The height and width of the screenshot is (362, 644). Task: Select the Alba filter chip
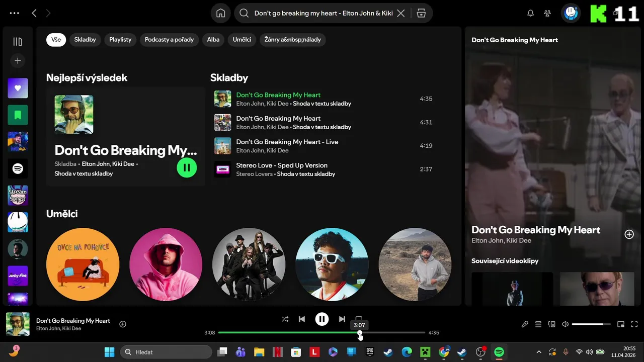pos(213,40)
